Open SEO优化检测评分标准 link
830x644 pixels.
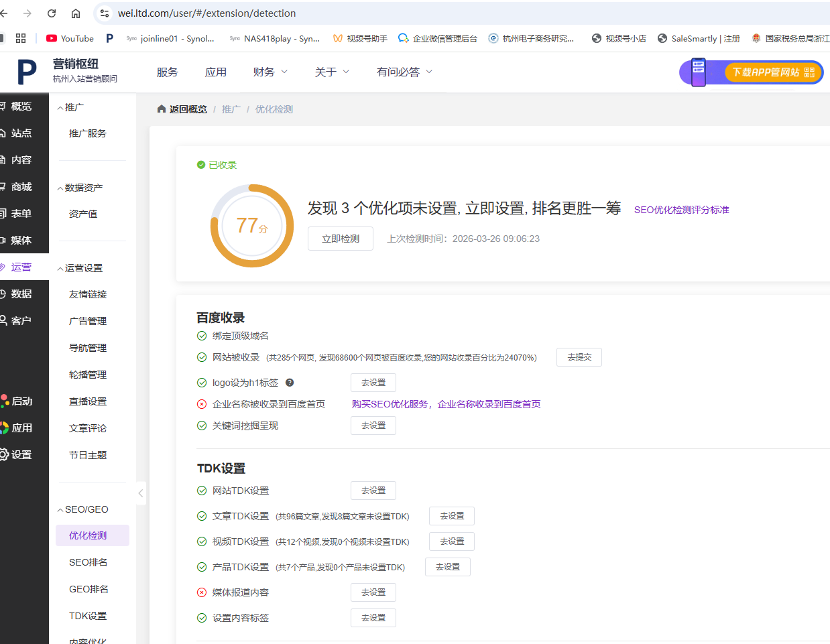point(681,210)
